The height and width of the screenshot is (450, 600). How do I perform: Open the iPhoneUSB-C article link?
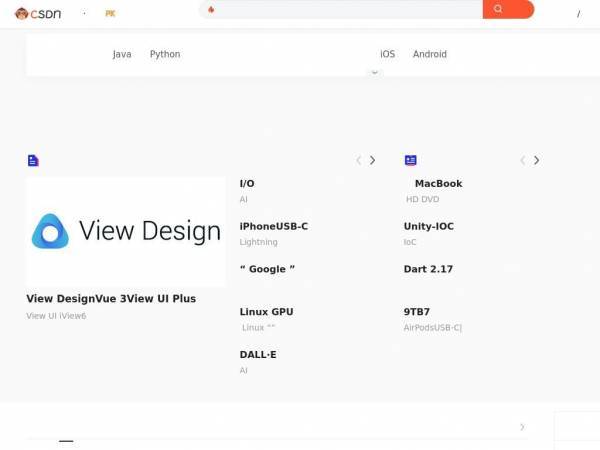click(274, 226)
